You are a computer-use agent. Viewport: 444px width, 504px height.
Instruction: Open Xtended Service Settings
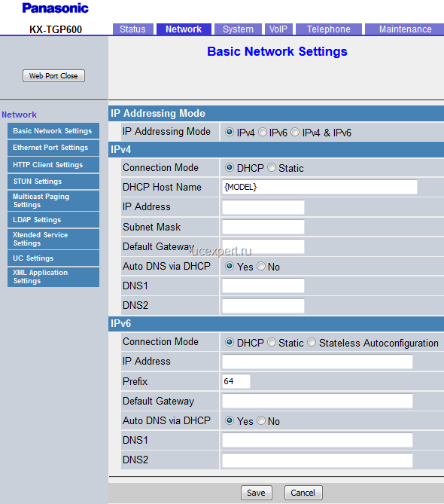click(53, 239)
